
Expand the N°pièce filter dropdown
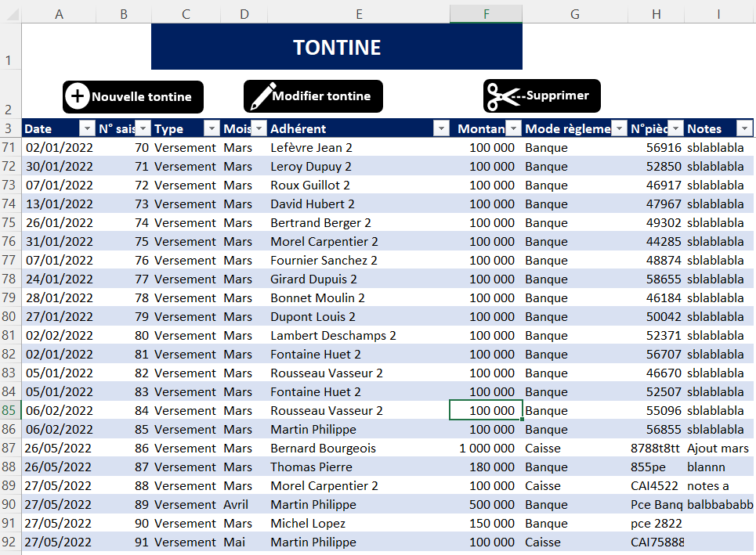coord(677,128)
